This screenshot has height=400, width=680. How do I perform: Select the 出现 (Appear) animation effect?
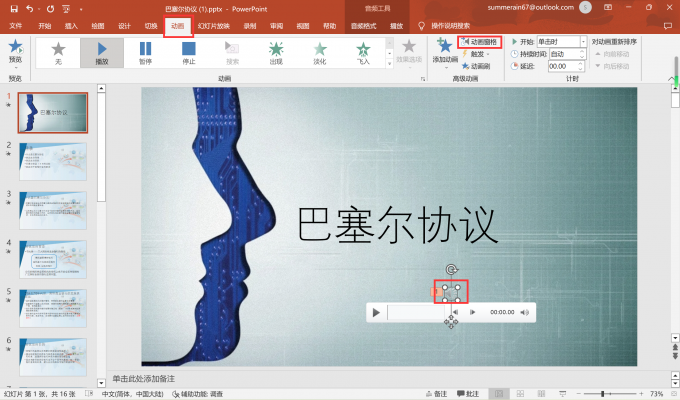click(276, 53)
